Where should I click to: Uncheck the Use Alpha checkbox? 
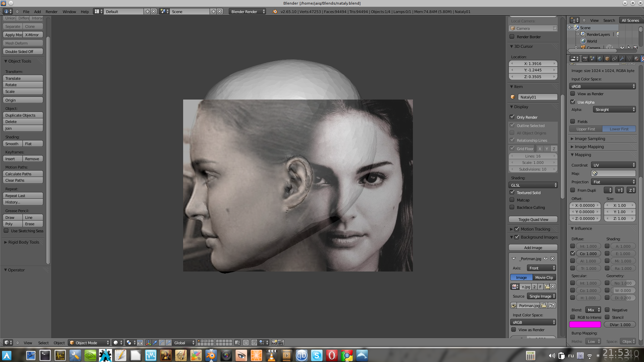pos(573,102)
